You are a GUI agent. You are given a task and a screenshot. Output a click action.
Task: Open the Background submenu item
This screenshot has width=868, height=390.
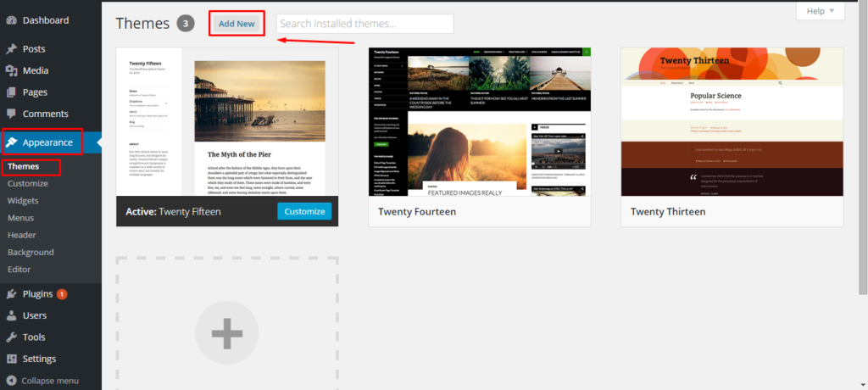point(31,252)
